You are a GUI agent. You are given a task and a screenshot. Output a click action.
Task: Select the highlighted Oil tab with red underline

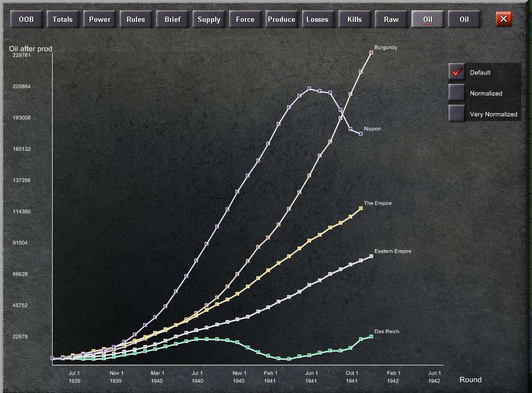pos(427,19)
